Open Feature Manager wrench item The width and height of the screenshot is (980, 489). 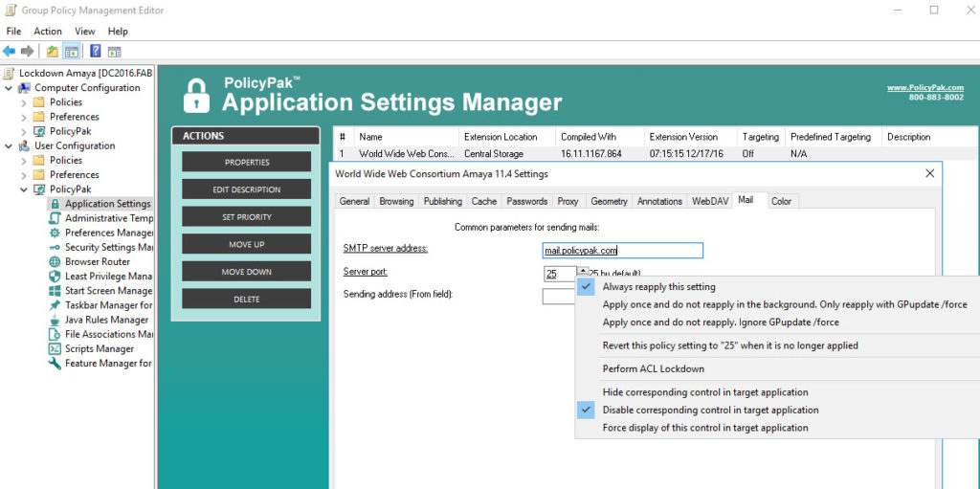pyautogui.click(x=100, y=364)
